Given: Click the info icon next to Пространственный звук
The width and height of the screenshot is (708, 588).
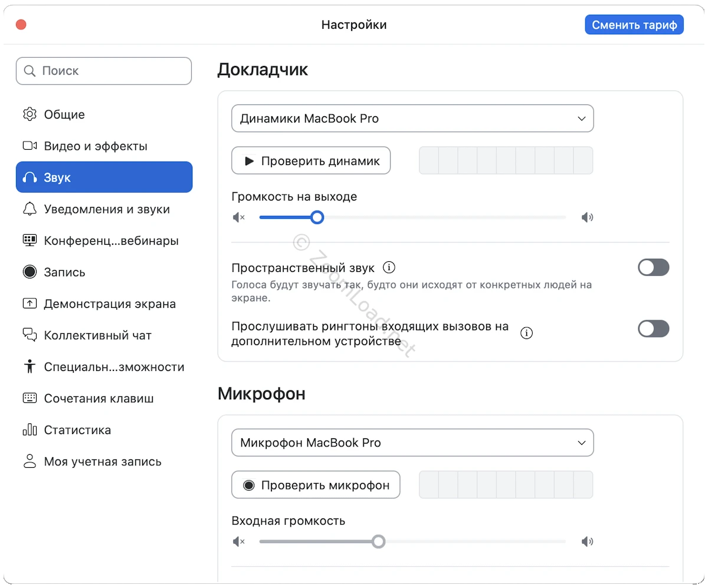Looking at the screenshot, I should (x=389, y=268).
